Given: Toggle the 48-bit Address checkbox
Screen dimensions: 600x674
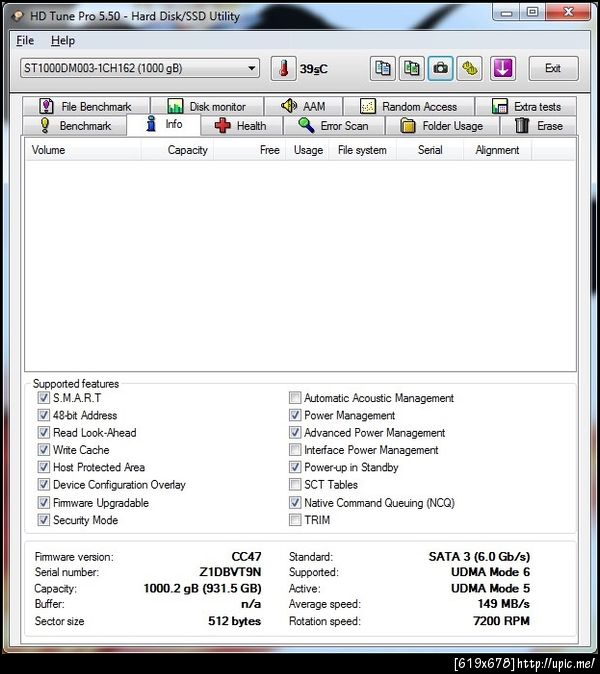Looking at the screenshot, I should point(43,415).
